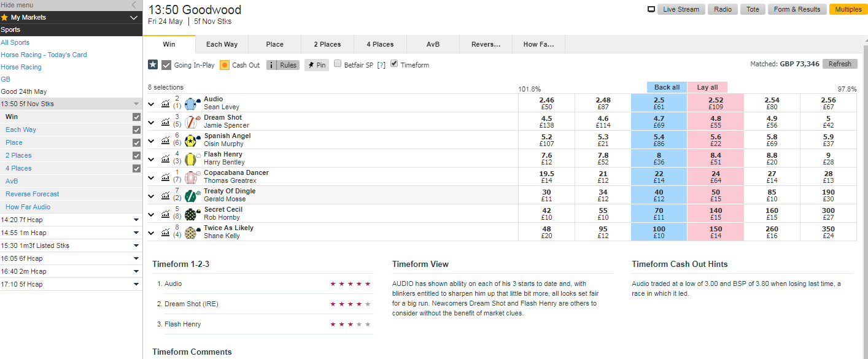
Task: Click the Live Stream screen icon
Action: pos(651,9)
